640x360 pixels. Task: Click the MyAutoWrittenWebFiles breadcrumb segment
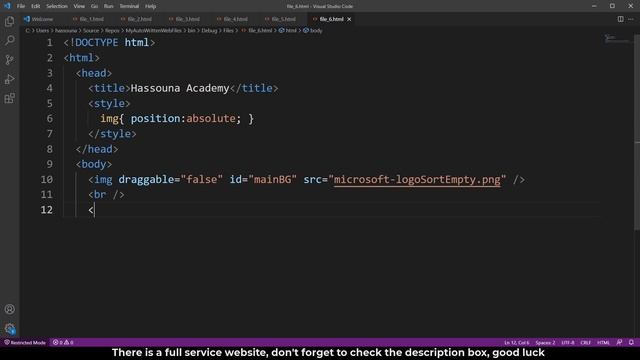point(153,31)
